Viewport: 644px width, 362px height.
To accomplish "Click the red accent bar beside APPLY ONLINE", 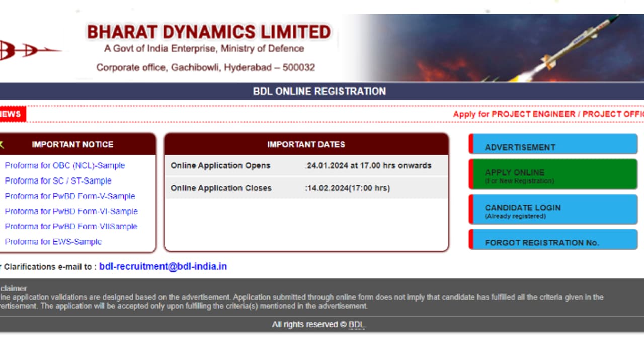I will 471,174.
